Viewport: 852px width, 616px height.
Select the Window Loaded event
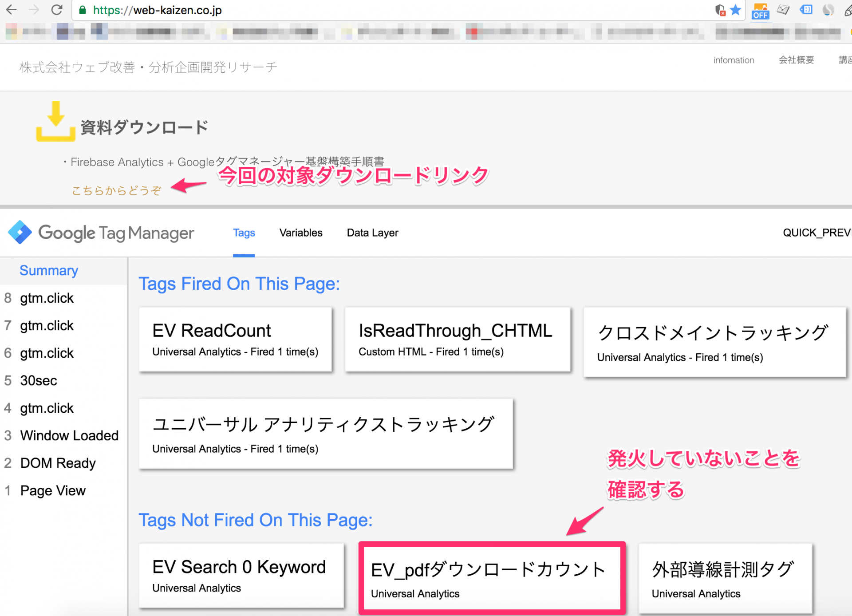tap(63, 435)
